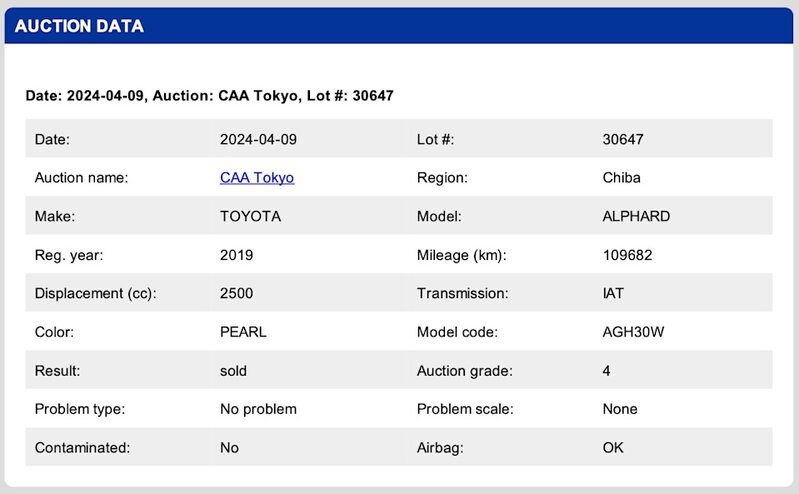The width and height of the screenshot is (799, 494).
Task: Open the CAA Tokyo auction link
Action: pos(257,178)
